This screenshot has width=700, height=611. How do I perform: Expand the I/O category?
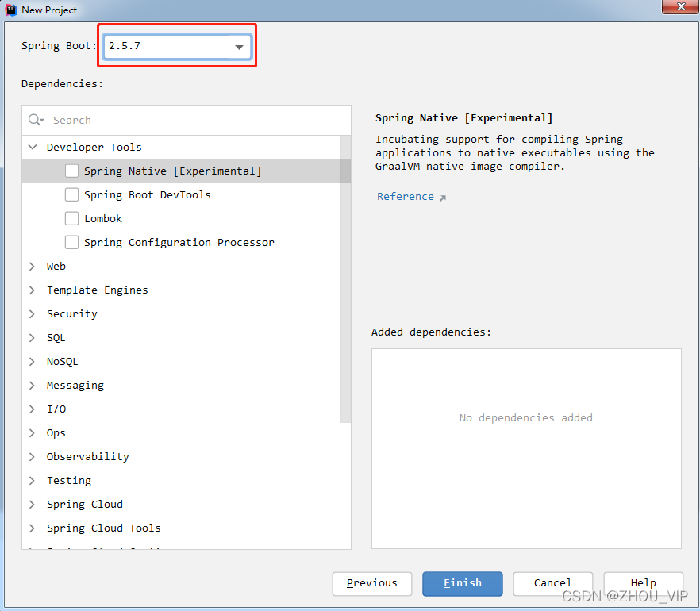(32, 409)
